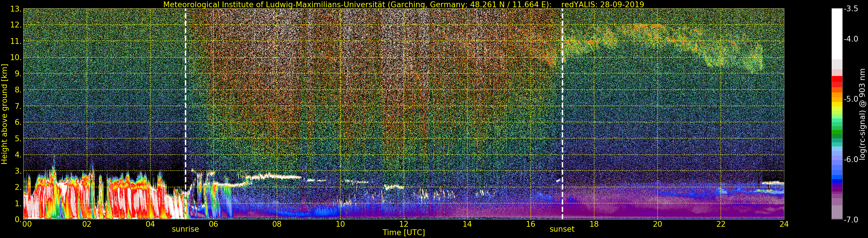This screenshot has height=238, width=868.
Task: Click the white cloud layer near 08 UTC
Action: [273, 176]
